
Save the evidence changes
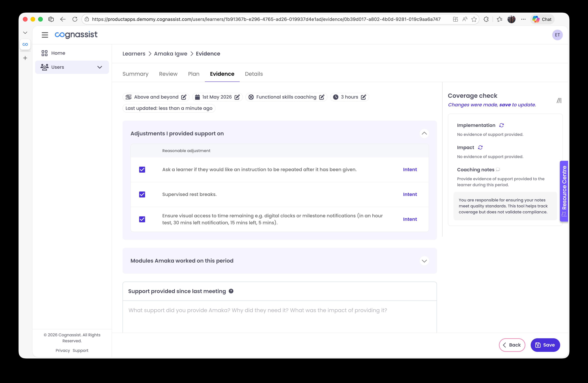(545, 345)
